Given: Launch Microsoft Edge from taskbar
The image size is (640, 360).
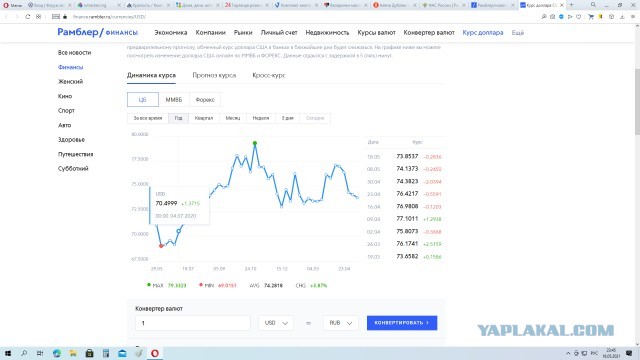Looking at the screenshot, I should point(57,353).
